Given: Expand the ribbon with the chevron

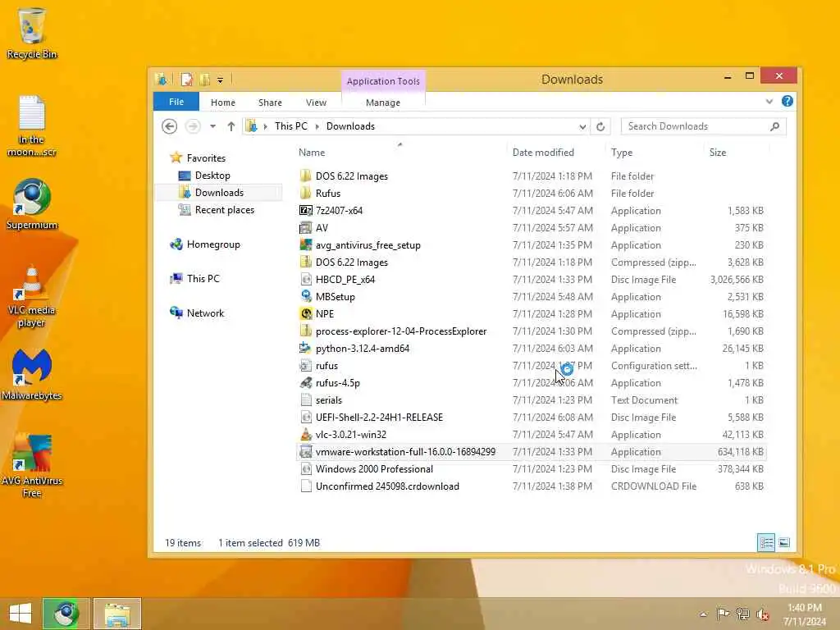Looking at the screenshot, I should point(769,101).
